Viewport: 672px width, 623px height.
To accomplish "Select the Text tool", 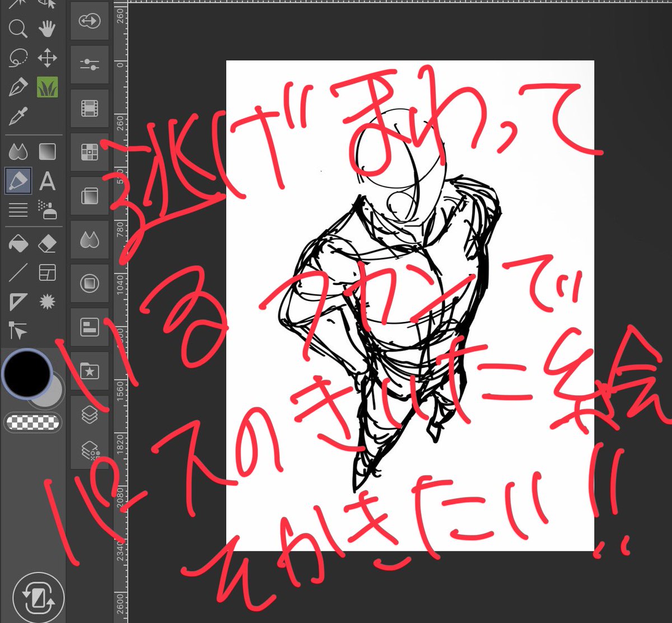I will click(x=48, y=181).
